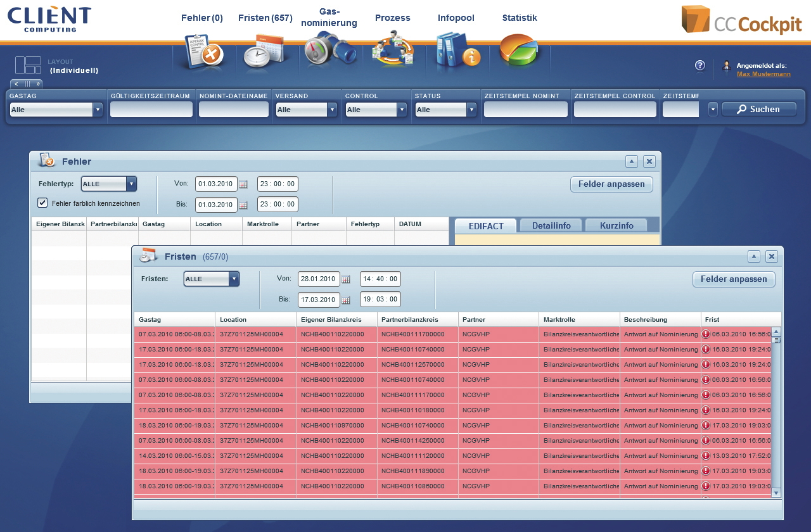Click the help question mark icon
The height and width of the screenshot is (532, 811).
tap(700, 65)
